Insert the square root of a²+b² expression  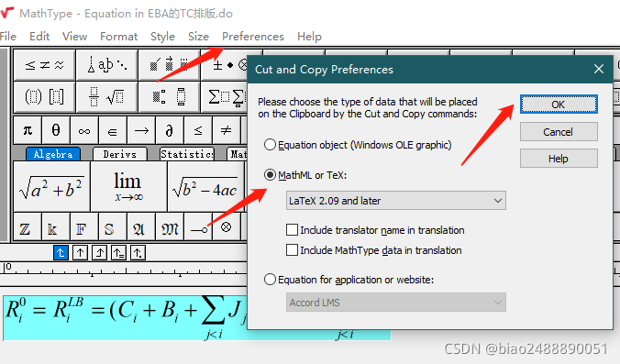coord(51,186)
